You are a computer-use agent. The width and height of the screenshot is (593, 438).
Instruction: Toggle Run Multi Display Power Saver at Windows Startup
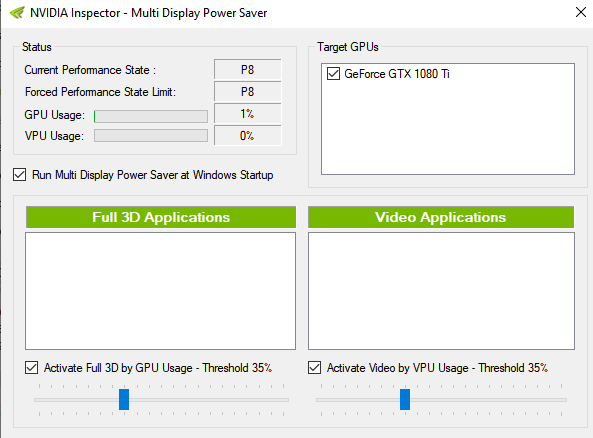point(20,175)
